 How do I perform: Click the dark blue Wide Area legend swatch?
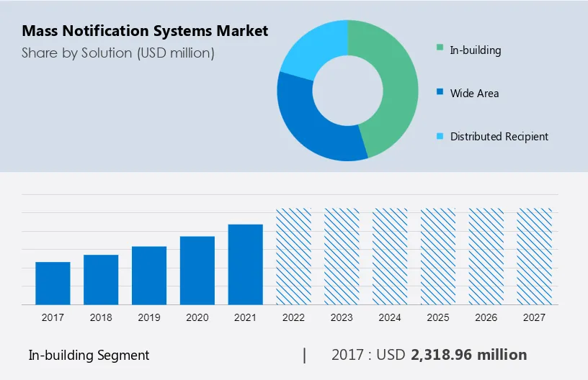(x=440, y=91)
